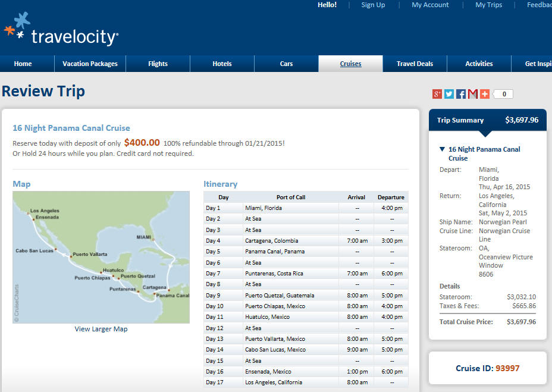Image resolution: width=552 pixels, height=392 pixels.
Task: Open the My Account link
Action: tap(430, 5)
